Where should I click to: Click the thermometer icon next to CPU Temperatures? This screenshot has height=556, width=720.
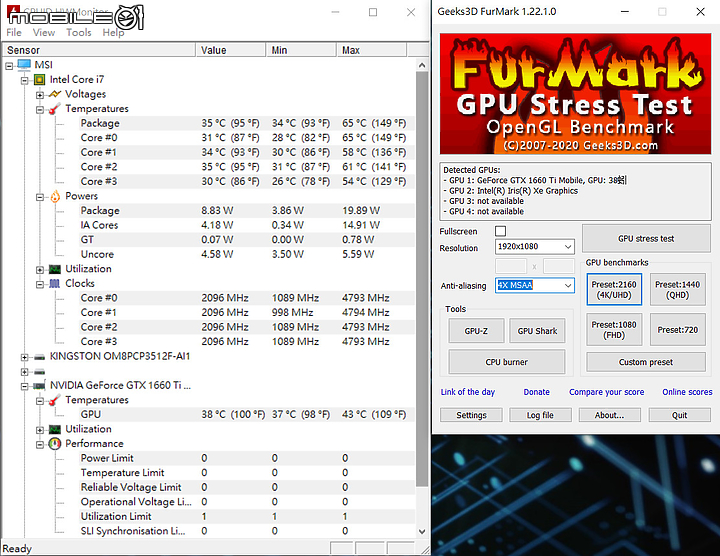click(55, 109)
